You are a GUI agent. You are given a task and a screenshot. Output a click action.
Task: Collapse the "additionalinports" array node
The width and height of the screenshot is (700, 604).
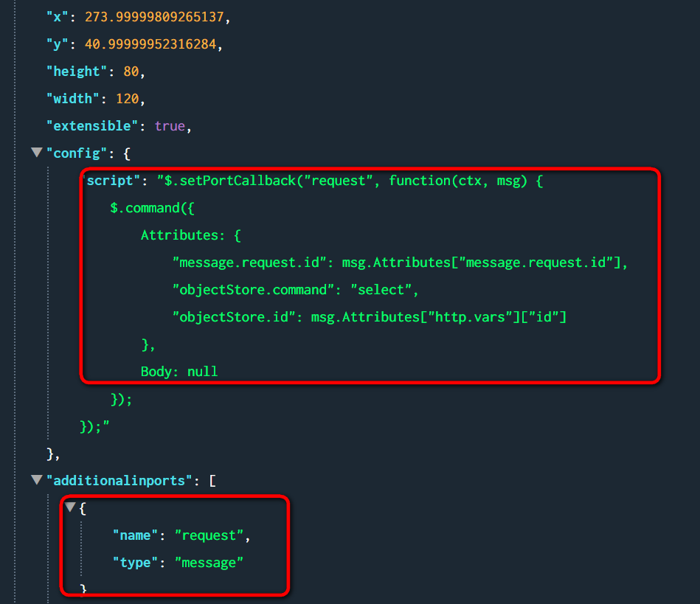pos(37,480)
